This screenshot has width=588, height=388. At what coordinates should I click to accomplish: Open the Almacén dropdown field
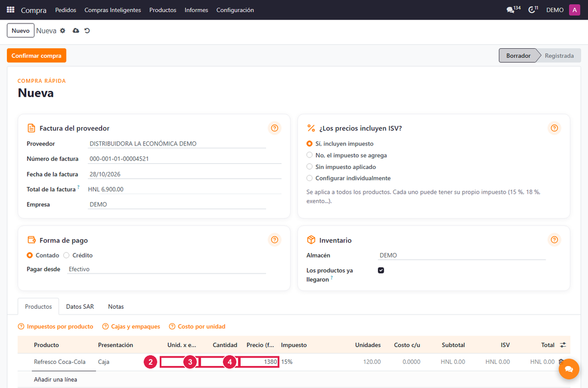click(x=462, y=255)
